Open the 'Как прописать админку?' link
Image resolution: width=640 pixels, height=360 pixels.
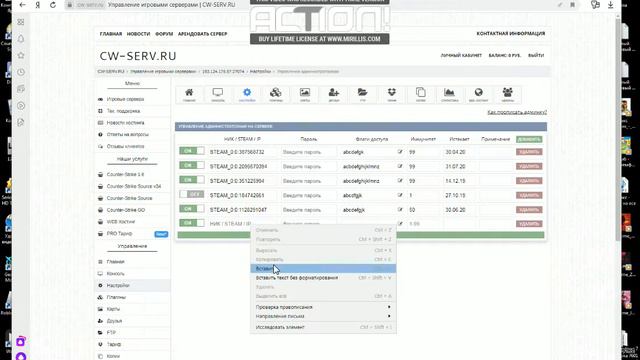[x=517, y=112]
